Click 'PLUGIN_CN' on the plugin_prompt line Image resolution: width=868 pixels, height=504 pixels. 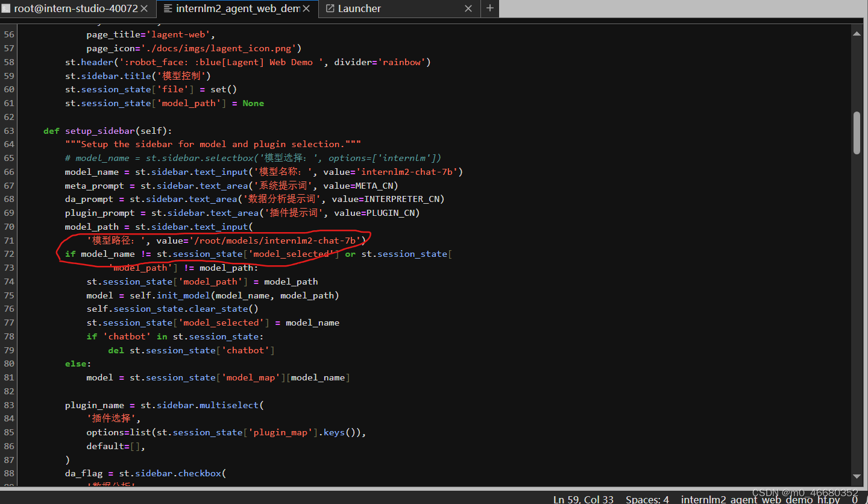391,213
